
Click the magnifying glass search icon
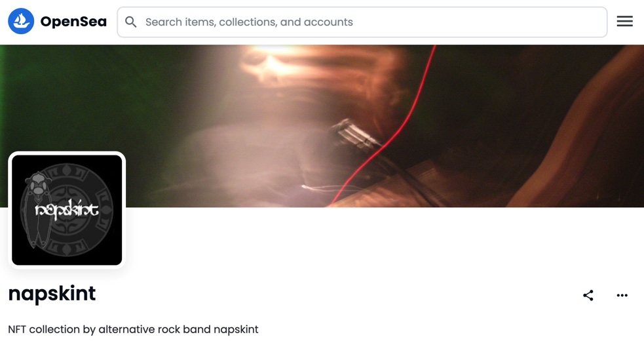pyautogui.click(x=130, y=22)
